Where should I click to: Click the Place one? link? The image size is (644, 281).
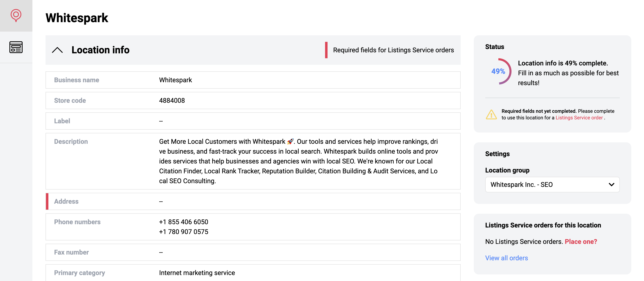(x=581, y=241)
